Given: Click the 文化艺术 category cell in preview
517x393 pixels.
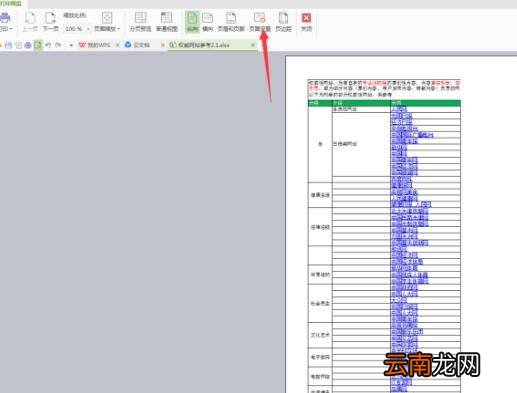Looking at the screenshot, I should 320,335.
